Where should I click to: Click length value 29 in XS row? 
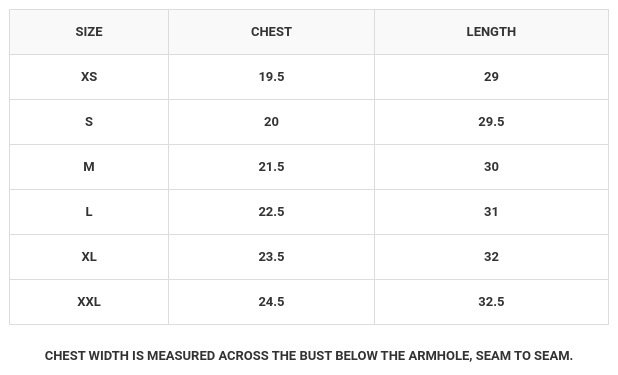[491, 77]
